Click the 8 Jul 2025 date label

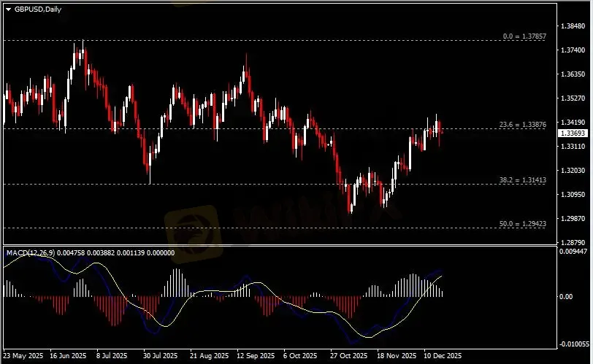point(112,356)
